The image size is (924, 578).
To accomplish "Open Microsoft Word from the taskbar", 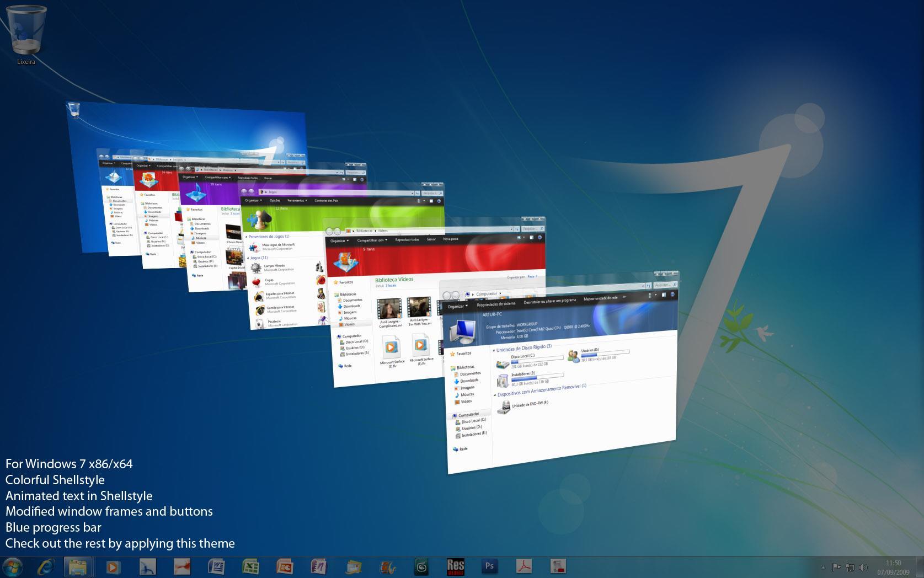I will point(216,566).
